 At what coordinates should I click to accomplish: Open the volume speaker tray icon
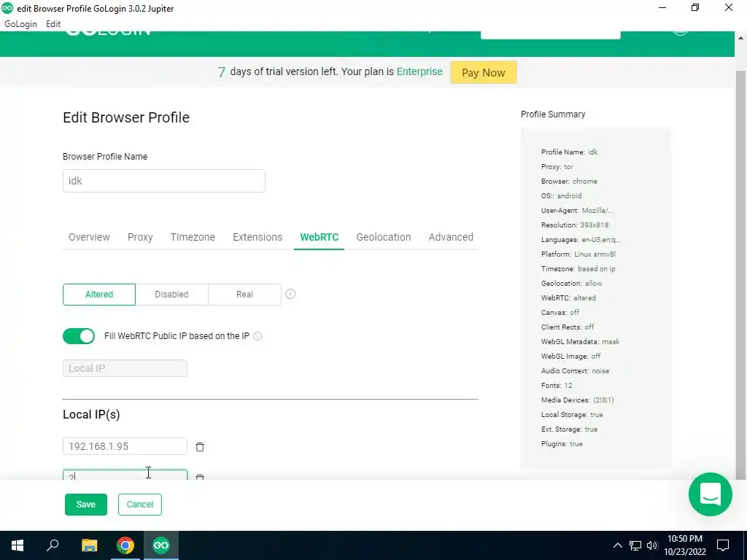(x=652, y=545)
